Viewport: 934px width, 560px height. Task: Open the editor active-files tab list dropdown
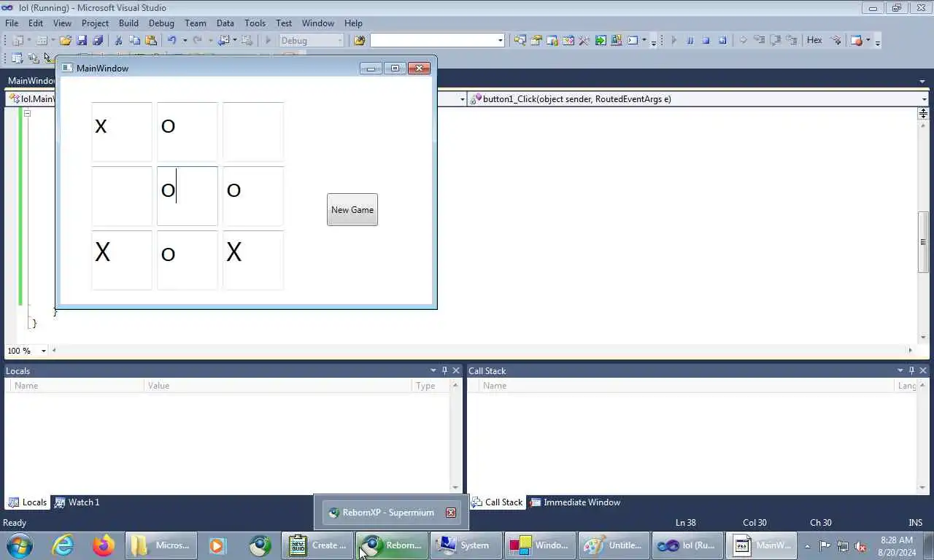pyautogui.click(x=923, y=81)
